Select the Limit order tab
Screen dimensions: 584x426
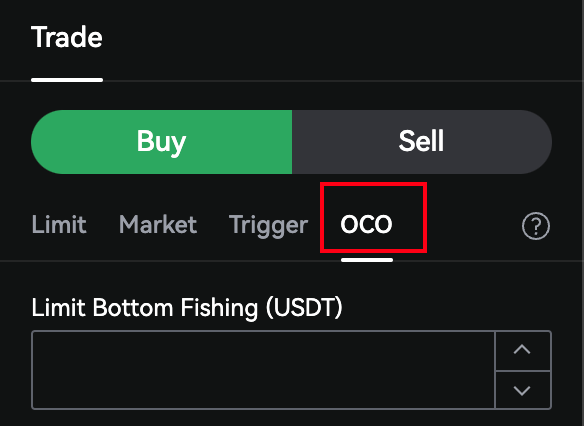(59, 224)
